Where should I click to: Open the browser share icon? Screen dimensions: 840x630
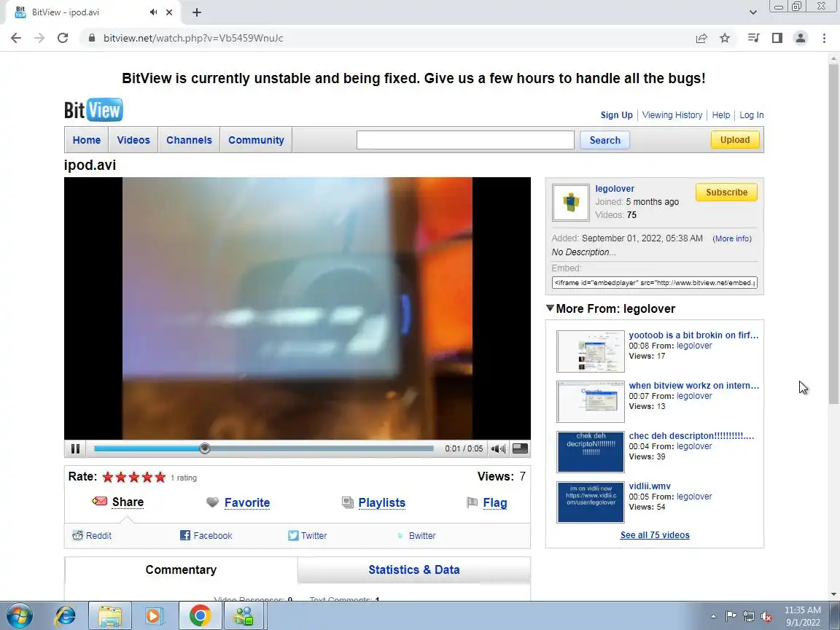(701, 38)
